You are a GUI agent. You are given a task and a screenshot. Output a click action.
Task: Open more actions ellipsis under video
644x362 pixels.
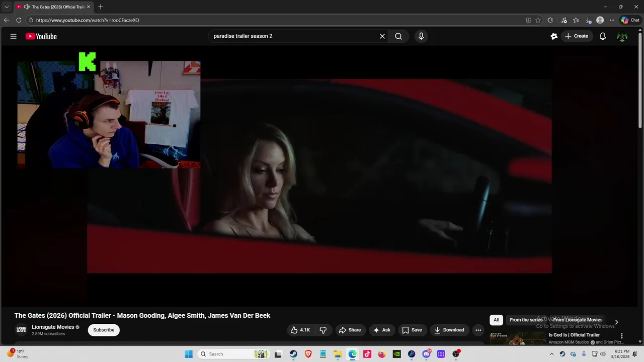(x=478, y=330)
